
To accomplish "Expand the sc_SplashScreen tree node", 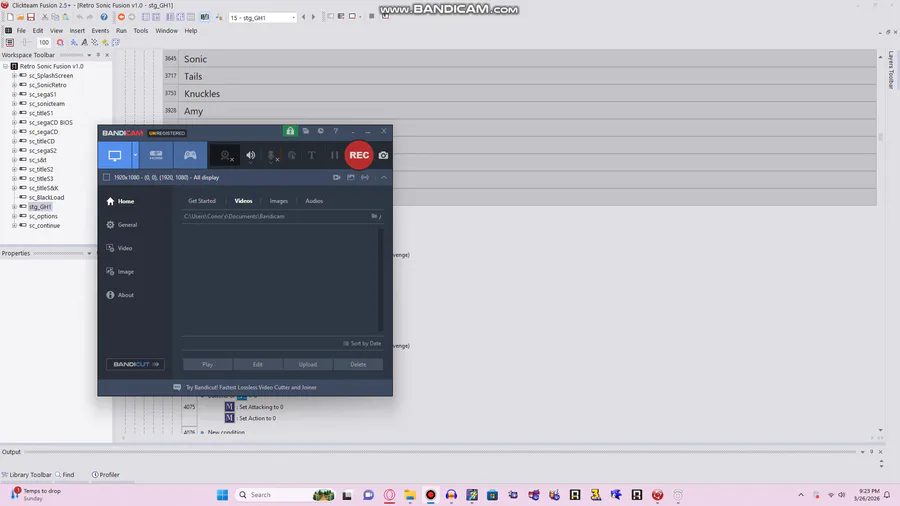I will pos(14,76).
